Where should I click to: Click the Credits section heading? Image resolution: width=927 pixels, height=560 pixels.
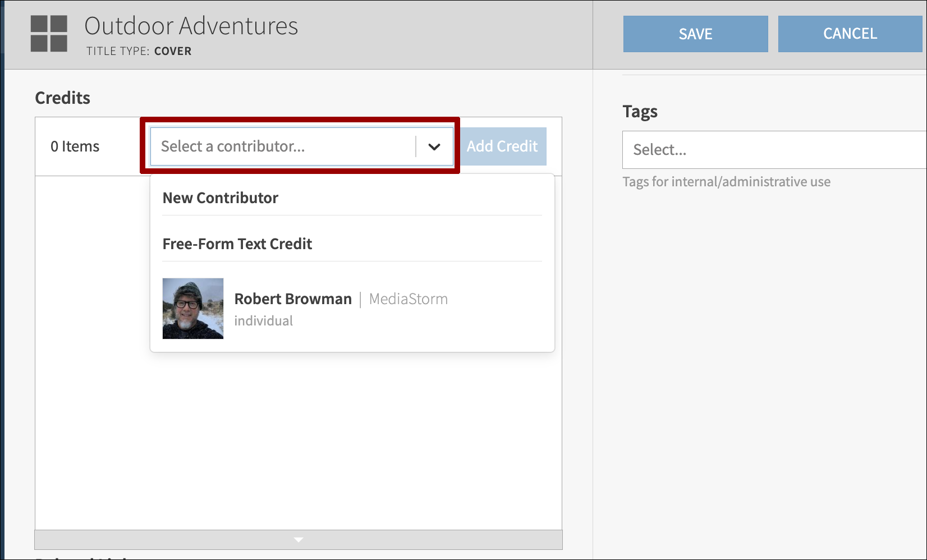coord(63,98)
